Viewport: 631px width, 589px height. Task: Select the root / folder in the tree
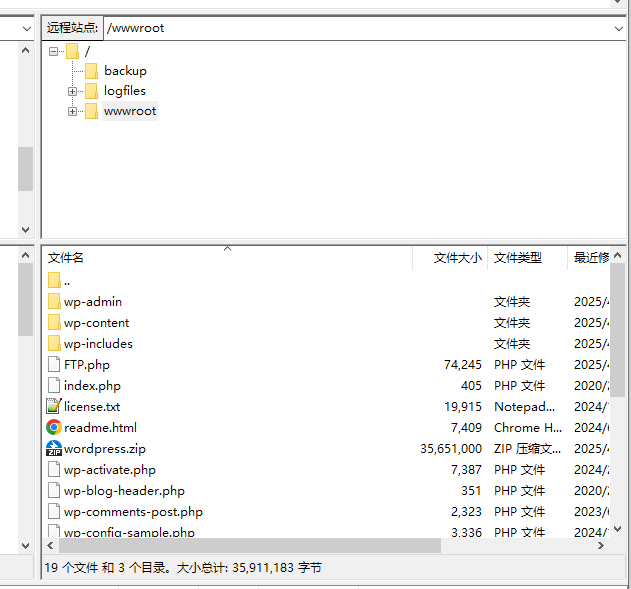pos(87,51)
